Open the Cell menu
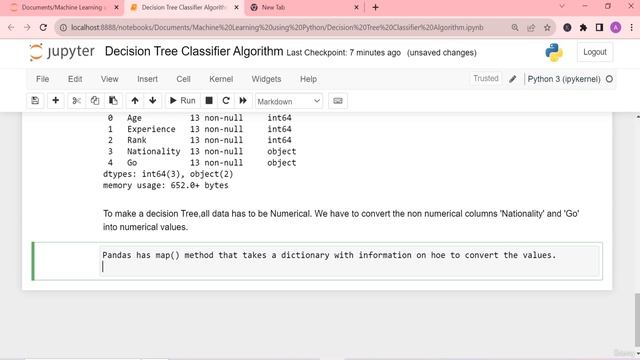This screenshot has height=360, width=640. pos(183,79)
